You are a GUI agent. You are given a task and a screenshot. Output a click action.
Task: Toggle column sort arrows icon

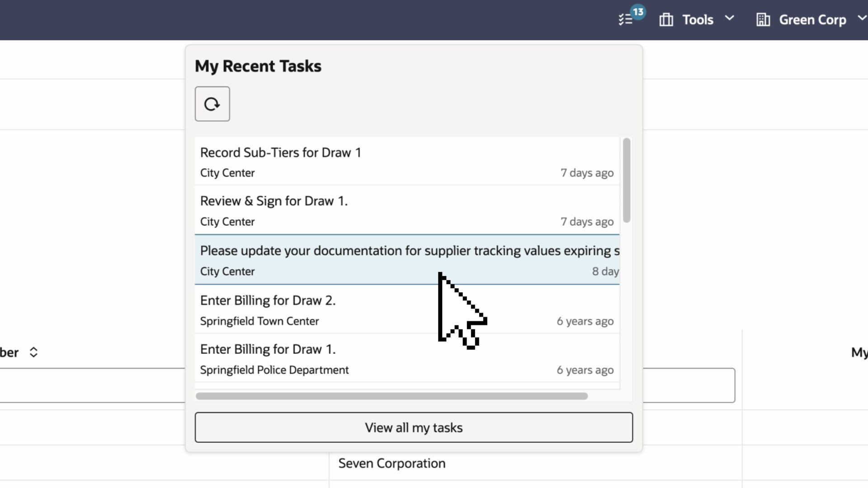[x=33, y=352]
